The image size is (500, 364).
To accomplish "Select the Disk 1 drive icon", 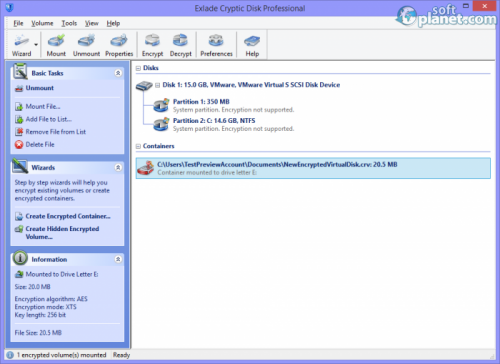I will [144, 86].
